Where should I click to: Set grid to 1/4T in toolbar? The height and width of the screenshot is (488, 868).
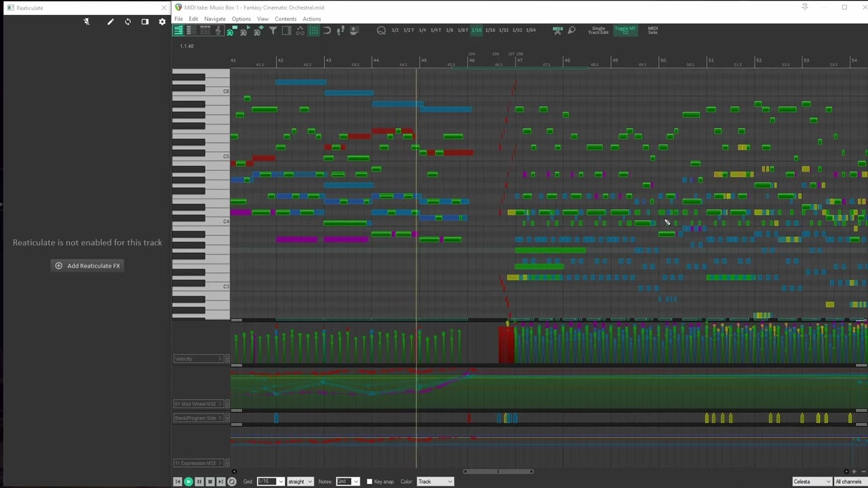[x=435, y=30]
